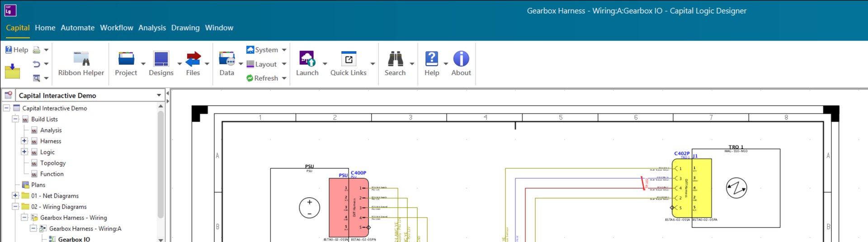This screenshot has height=242, width=868.
Task: Open the Layout menu button
Action: pos(266,64)
